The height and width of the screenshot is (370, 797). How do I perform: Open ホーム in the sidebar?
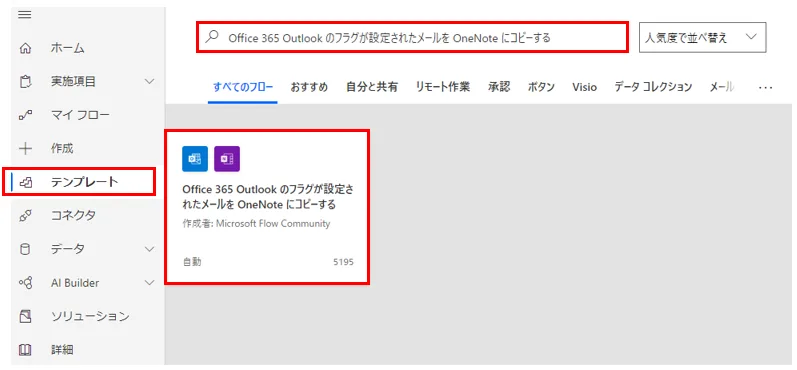click(68, 49)
